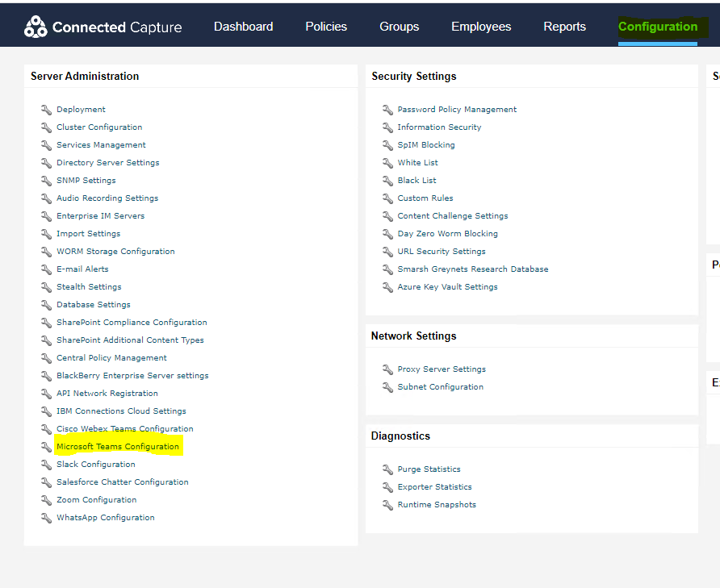The width and height of the screenshot is (720, 588).
Task: Open the Policies tab
Action: (x=326, y=27)
